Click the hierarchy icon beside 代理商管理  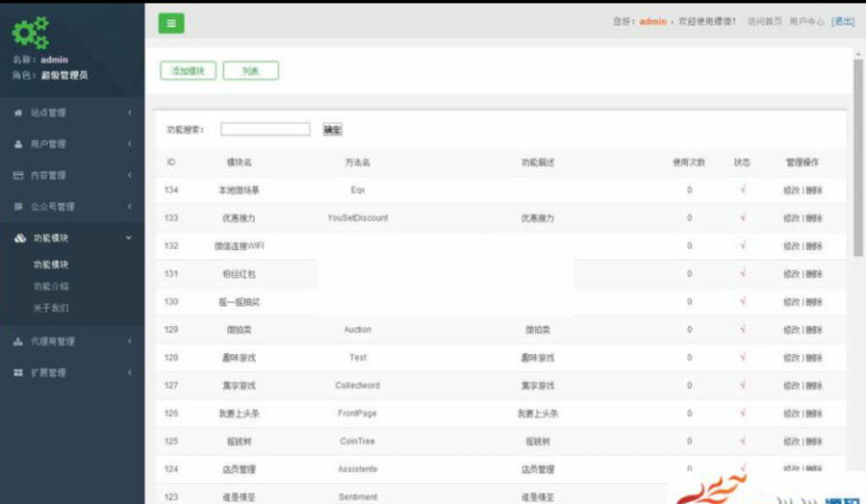point(18,341)
